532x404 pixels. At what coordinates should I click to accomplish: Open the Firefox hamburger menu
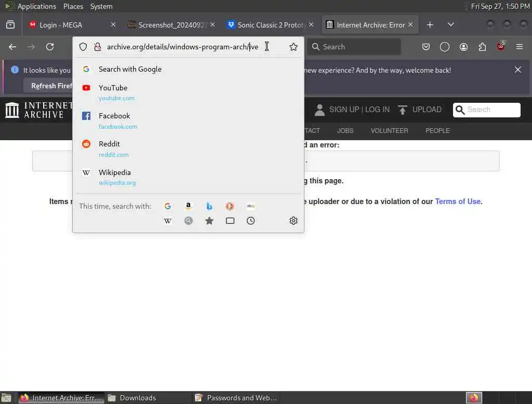tap(520, 47)
